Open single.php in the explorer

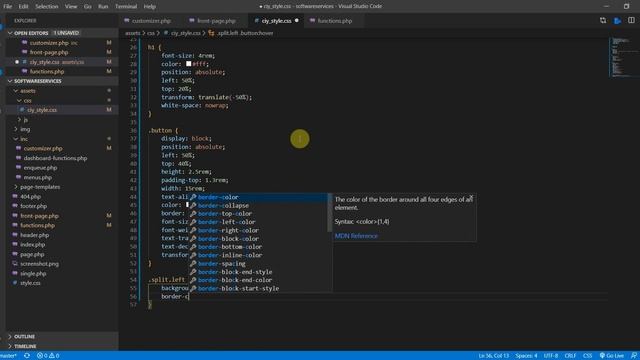33,274
